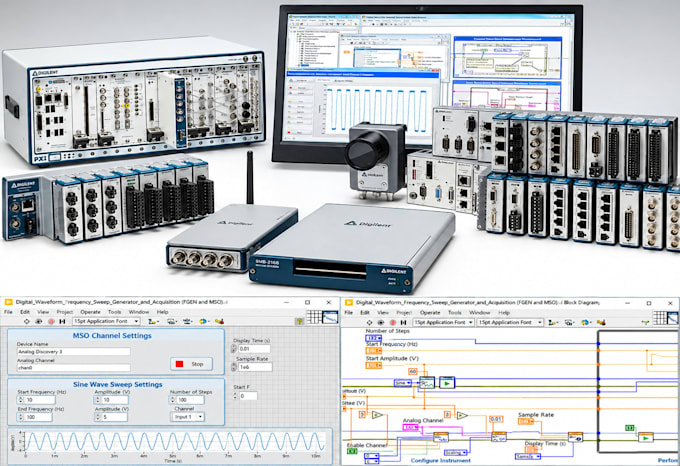Select green play node inside loop structure

[646, 437]
